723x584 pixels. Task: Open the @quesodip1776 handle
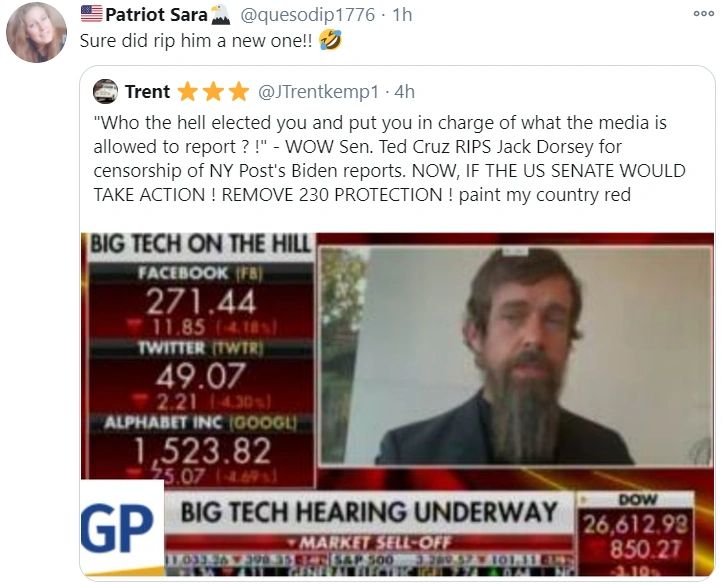pyautogui.click(x=308, y=15)
